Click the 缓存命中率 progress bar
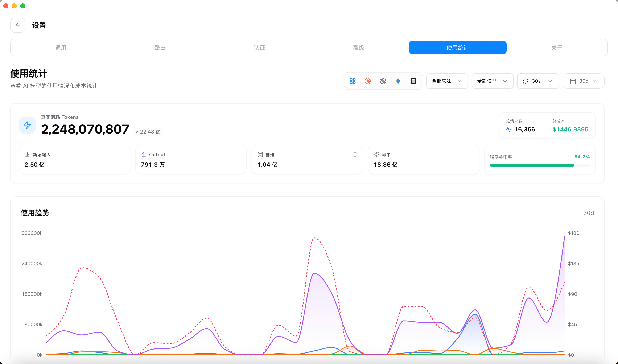Viewport: 618px width, 364px height. click(540, 165)
